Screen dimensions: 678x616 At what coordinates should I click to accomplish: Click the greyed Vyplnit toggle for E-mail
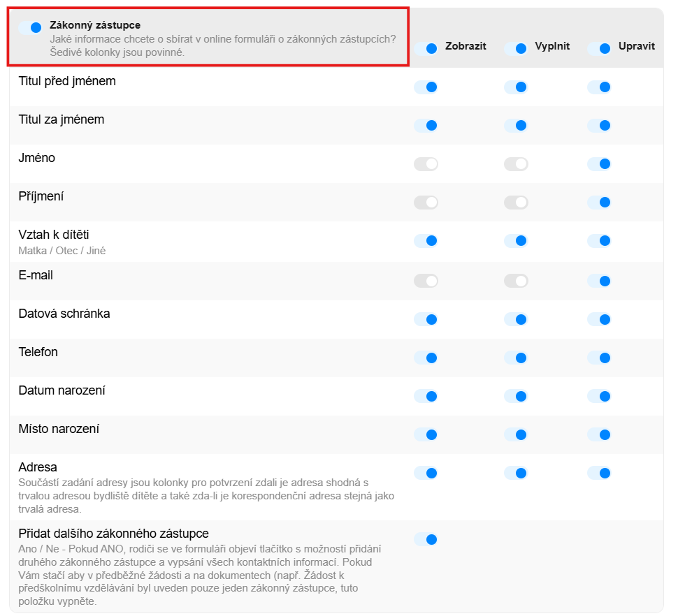point(515,281)
